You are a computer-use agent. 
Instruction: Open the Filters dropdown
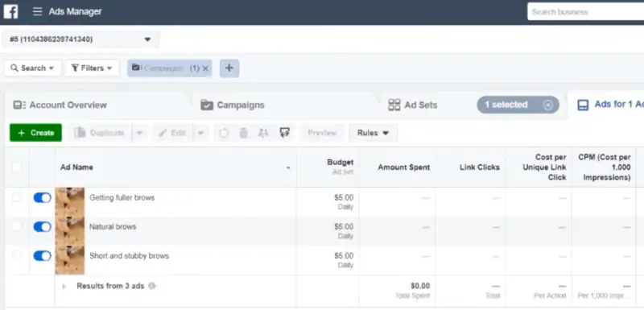click(x=92, y=68)
